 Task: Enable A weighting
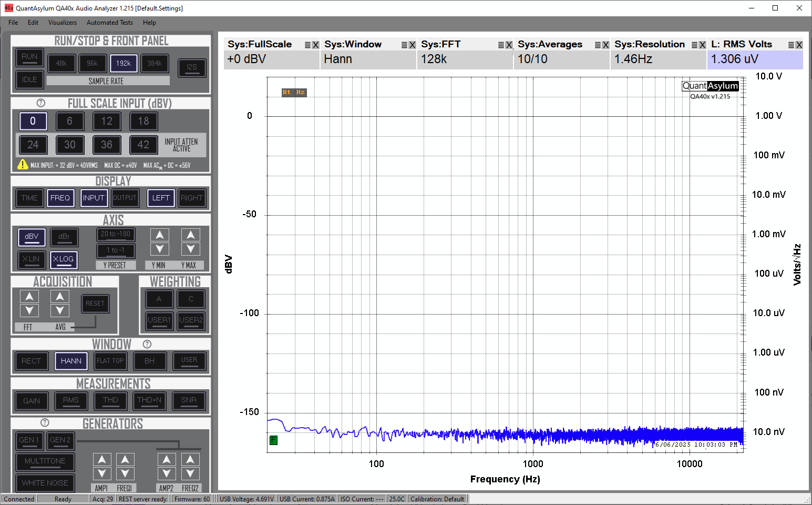[x=159, y=299]
